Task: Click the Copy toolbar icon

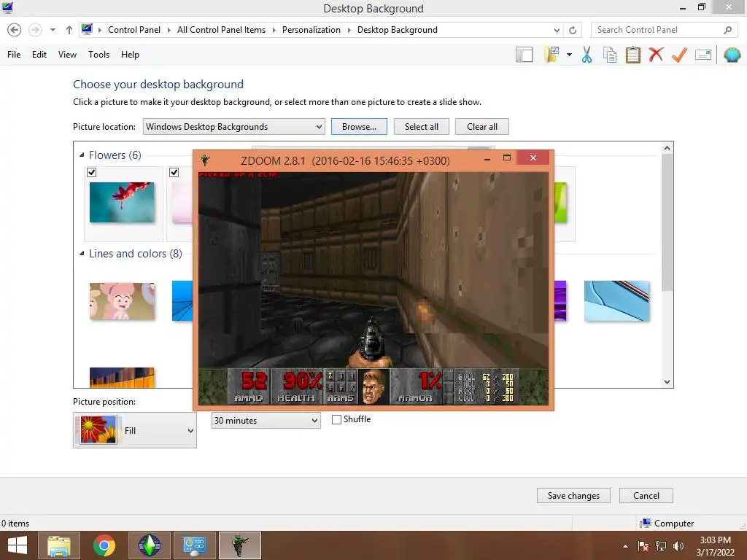Action: [610, 55]
